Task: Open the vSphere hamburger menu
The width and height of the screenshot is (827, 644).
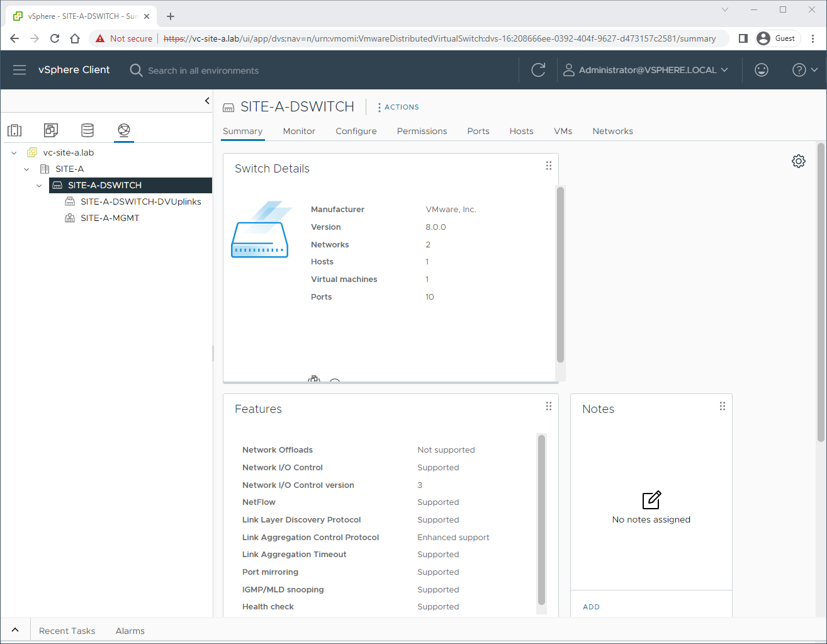Action: click(x=20, y=70)
